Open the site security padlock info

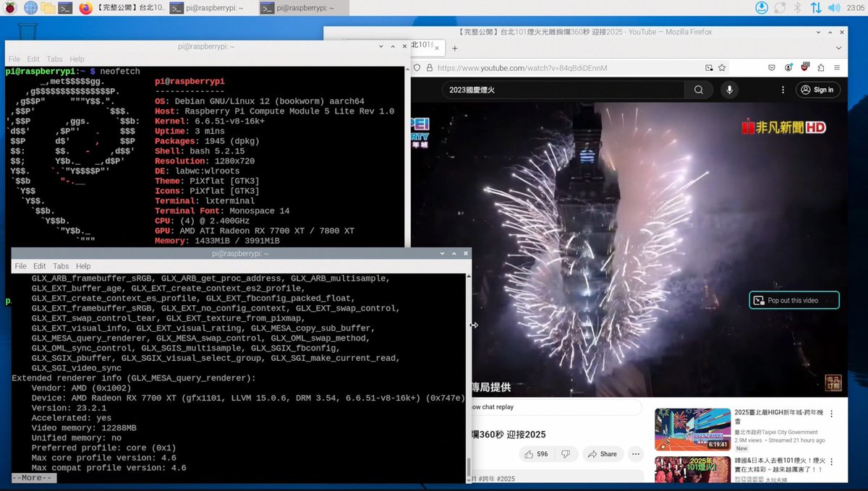(430, 68)
